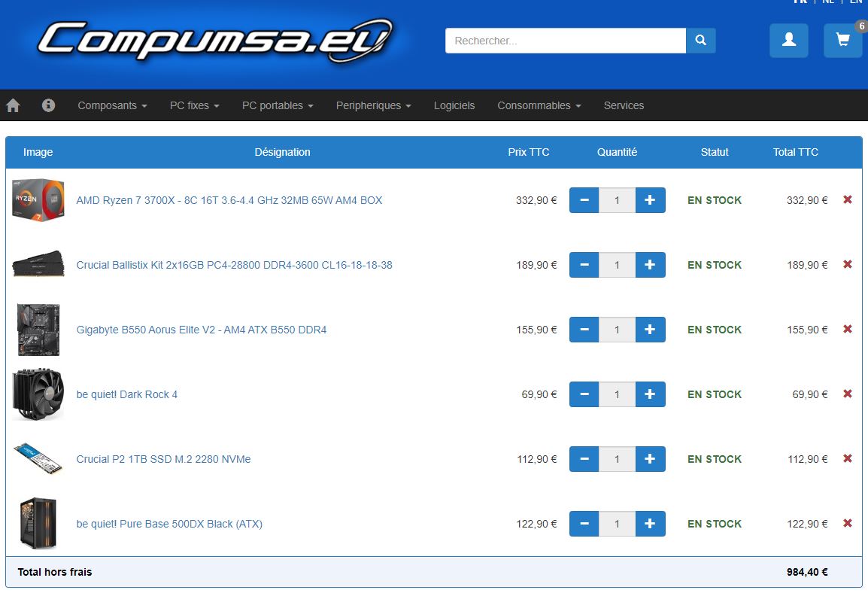Open the Services menu item
Viewport: 868px width, 593px height.
pyautogui.click(x=624, y=105)
